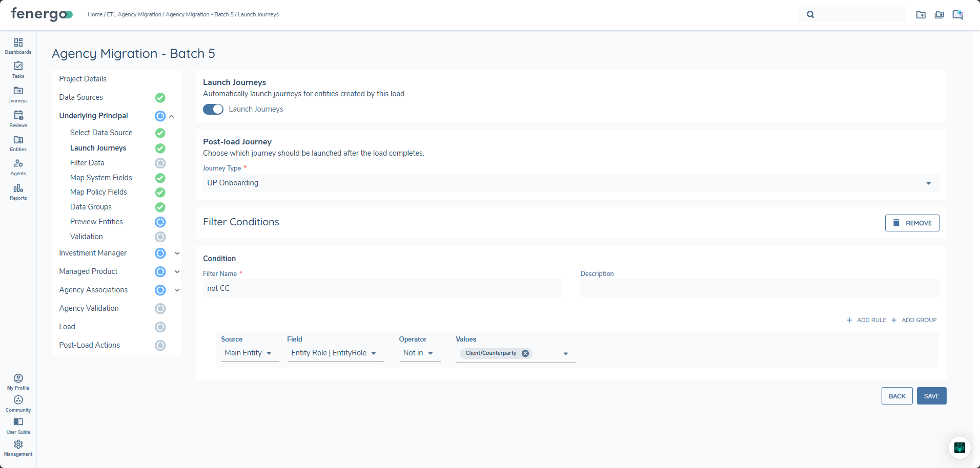
Task: Open Preview Entities step
Action: [x=96, y=222]
